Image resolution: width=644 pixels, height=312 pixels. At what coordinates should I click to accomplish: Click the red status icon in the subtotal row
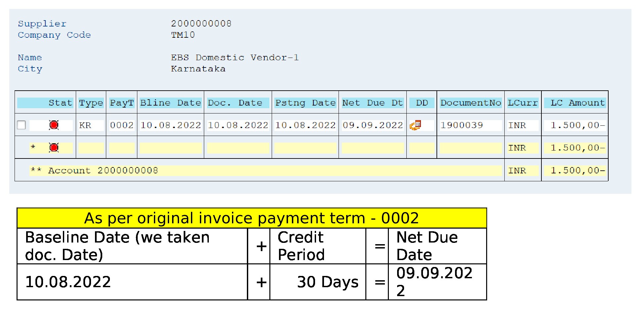(x=54, y=148)
